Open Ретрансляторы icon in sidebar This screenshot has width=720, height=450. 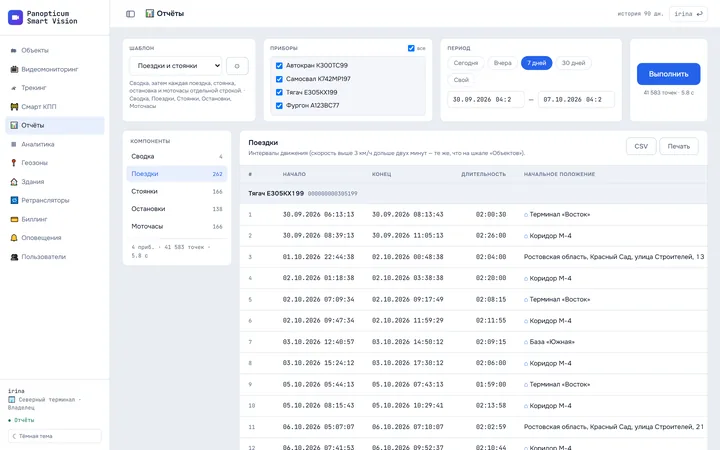[x=14, y=200]
